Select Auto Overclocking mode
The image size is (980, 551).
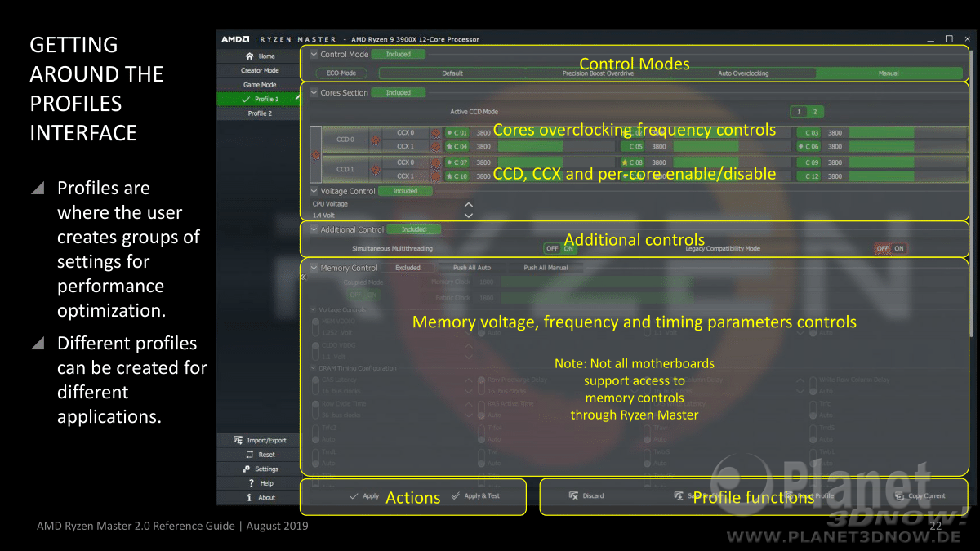click(743, 73)
